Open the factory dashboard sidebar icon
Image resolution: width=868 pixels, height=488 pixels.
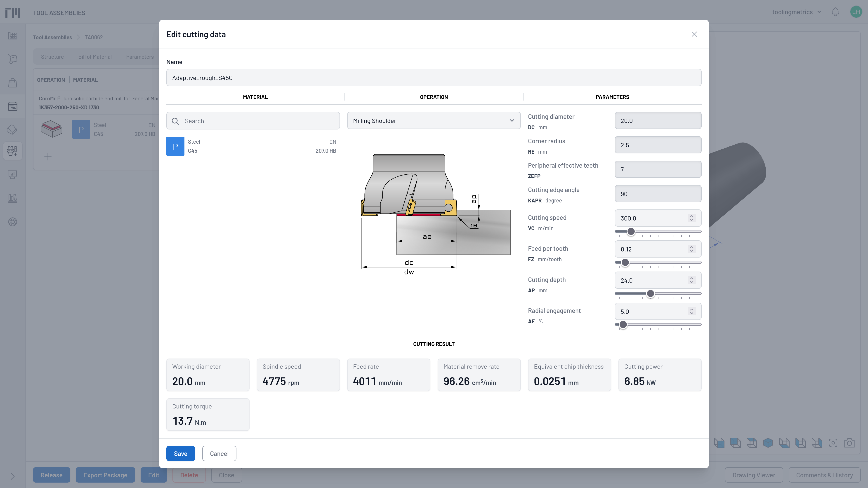[x=12, y=36]
